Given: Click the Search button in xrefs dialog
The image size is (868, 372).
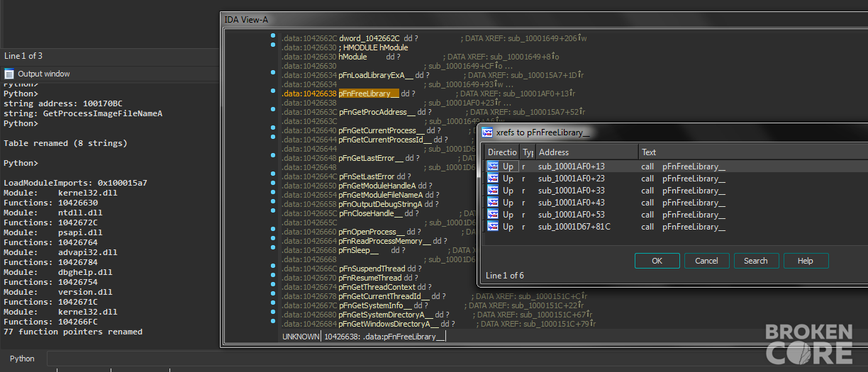Looking at the screenshot, I should (756, 261).
